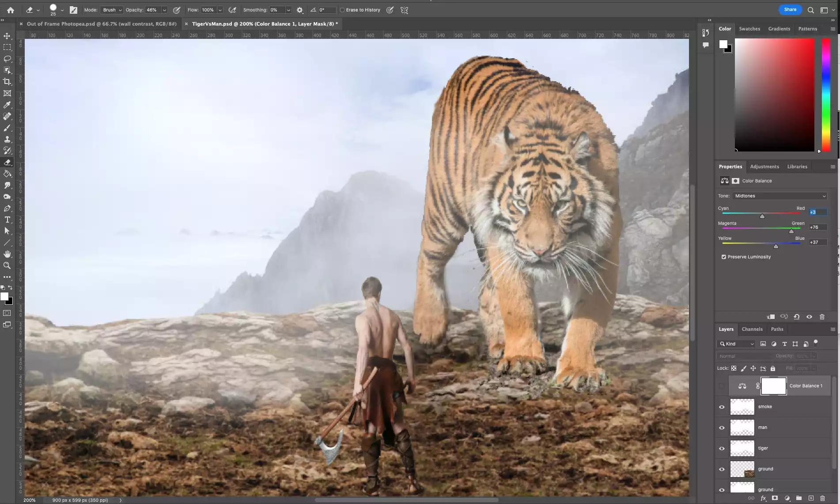Create new layer icon in Layers panel

[811, 498]
